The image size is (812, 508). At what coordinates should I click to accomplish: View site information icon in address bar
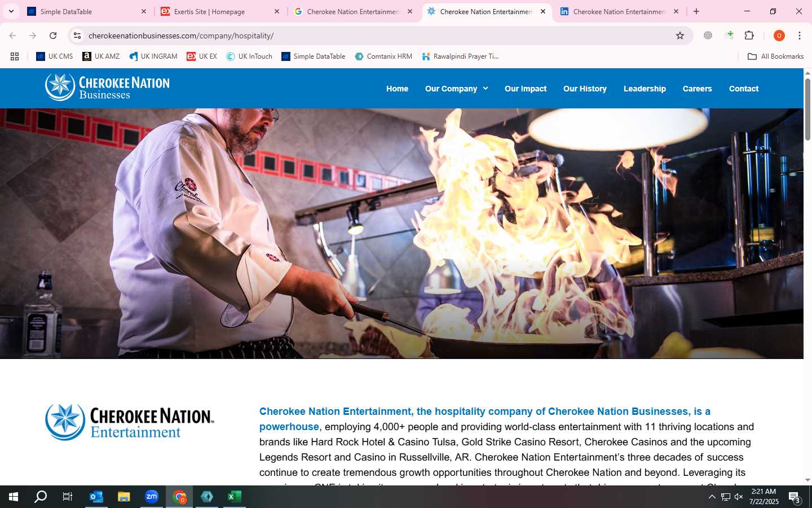[x=77, y=36]
